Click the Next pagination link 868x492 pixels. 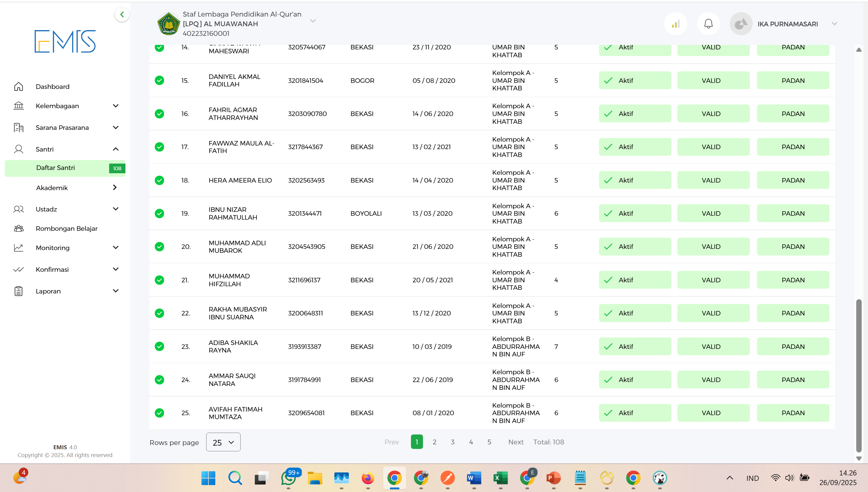[516, 442]
